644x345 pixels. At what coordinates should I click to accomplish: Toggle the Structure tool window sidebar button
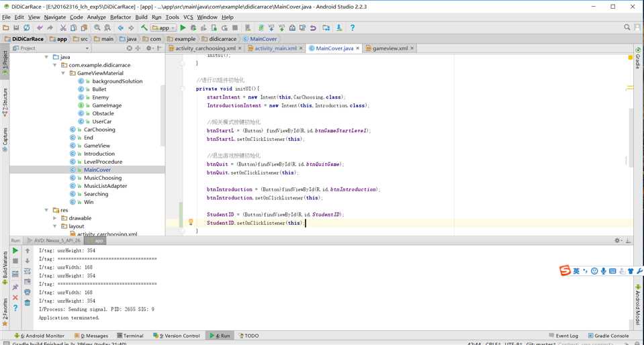(x=5, y=102)
